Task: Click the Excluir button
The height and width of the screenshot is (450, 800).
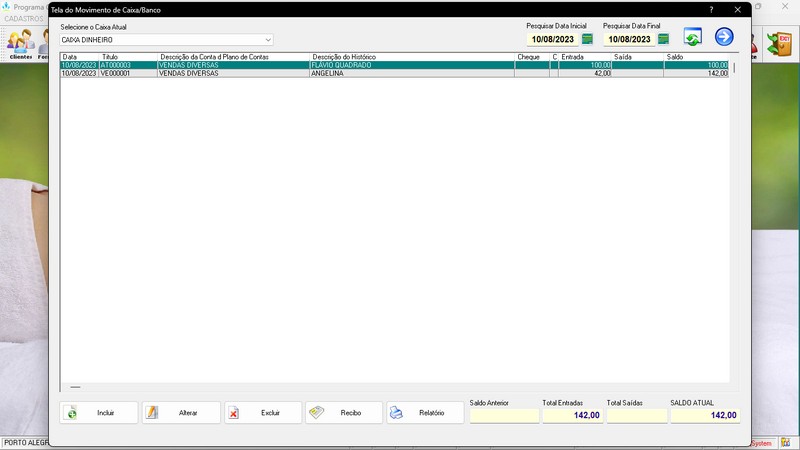Action: click(263, 413)
